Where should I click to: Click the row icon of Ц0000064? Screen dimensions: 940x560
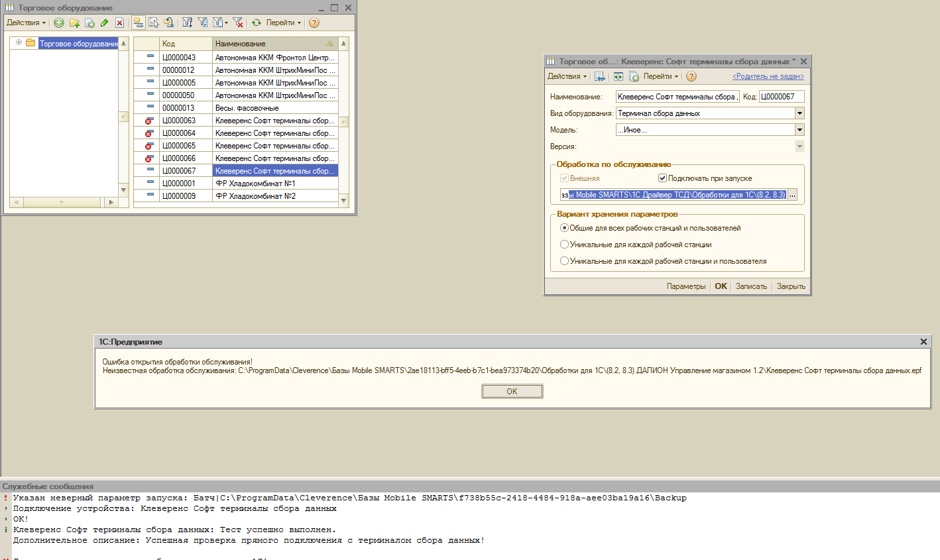tap(149, 133)
